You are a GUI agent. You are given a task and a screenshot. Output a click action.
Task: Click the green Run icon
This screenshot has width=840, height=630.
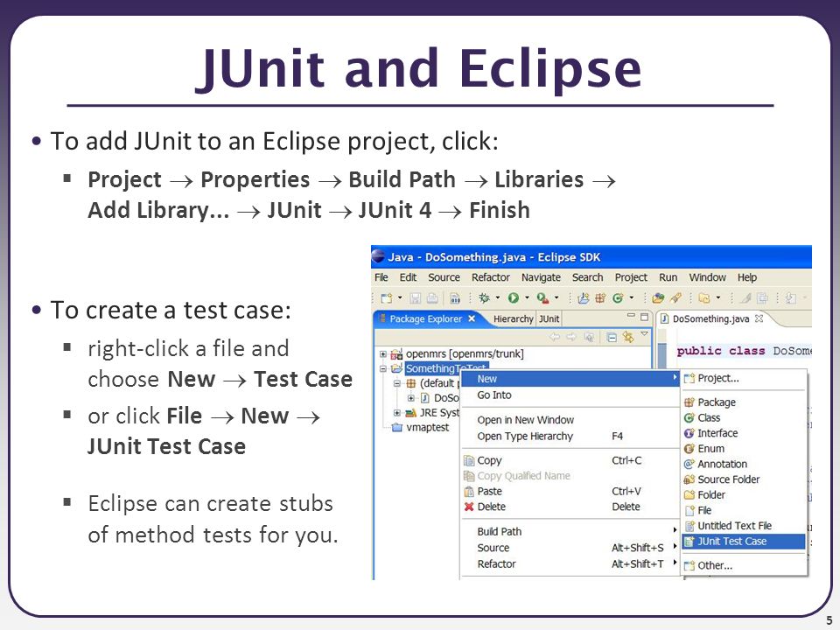tap(514, 297)
